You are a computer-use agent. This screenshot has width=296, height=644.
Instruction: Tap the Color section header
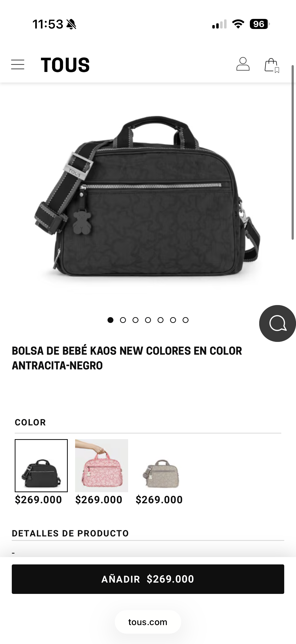point(30,422)
